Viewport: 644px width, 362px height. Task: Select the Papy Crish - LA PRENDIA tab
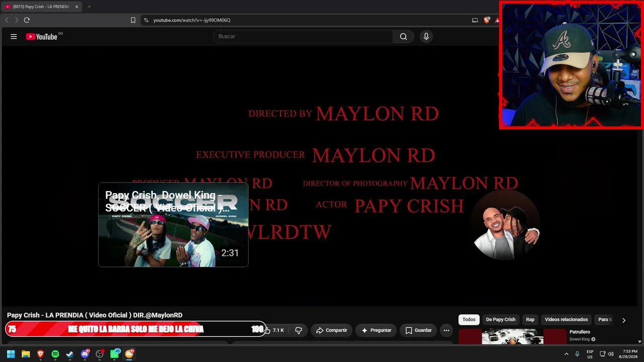(42, 7)
